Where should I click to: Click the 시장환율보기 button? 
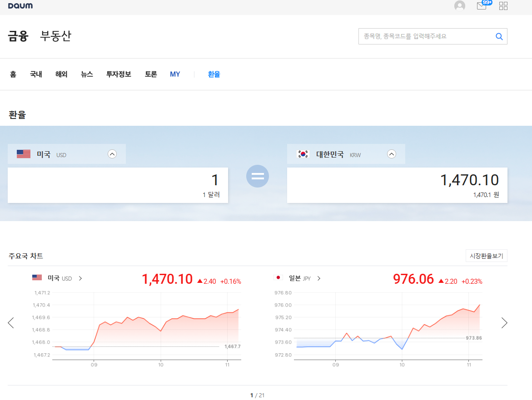point(487,256)
